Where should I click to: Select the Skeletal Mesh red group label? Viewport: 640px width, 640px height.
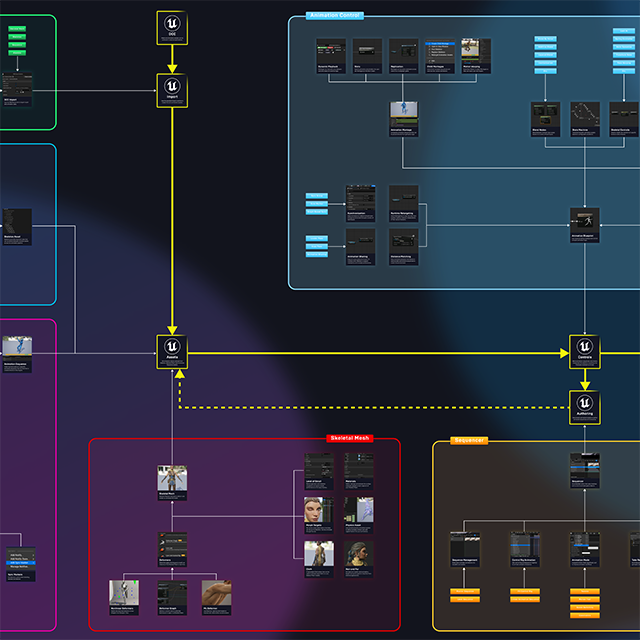349,438
